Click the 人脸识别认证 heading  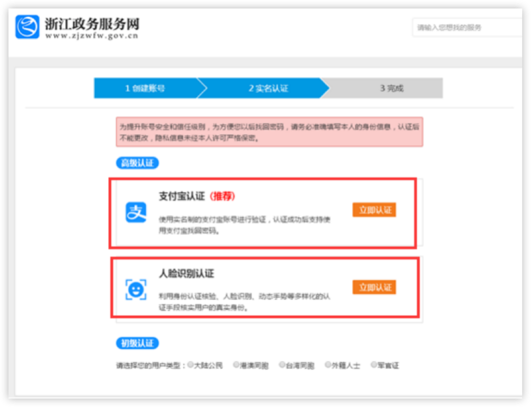point(187,273)
